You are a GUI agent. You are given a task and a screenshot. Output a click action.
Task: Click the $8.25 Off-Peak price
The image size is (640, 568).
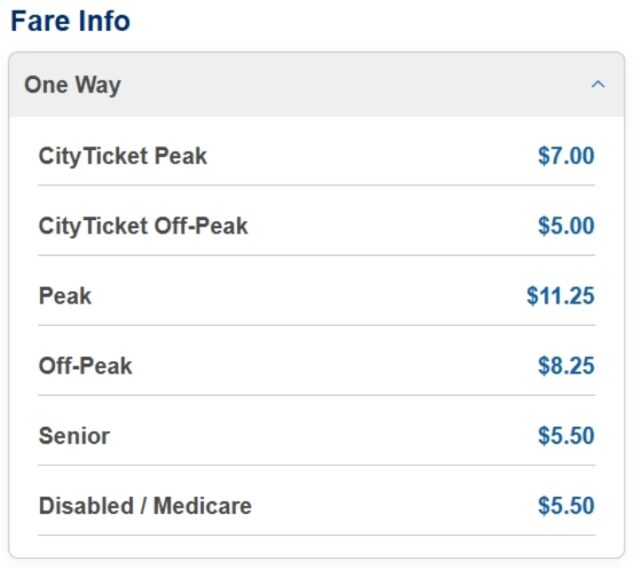(x=566, y=366)
